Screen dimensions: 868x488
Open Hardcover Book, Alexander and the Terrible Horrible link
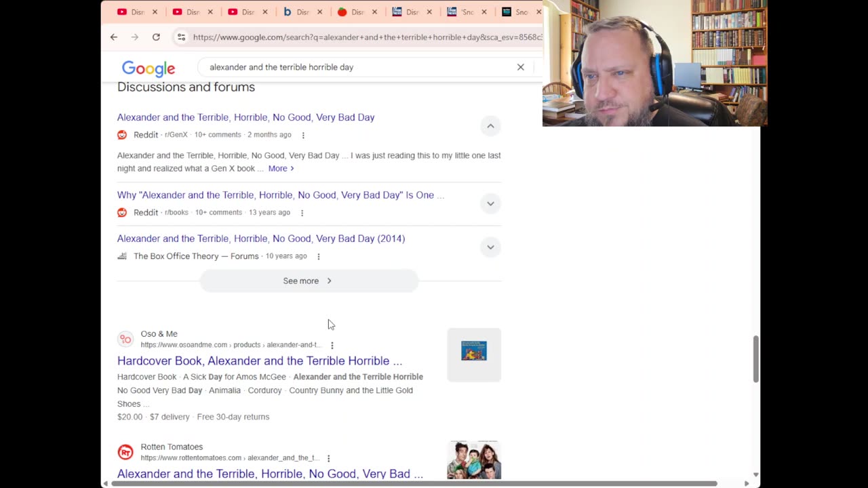(260, 361)
